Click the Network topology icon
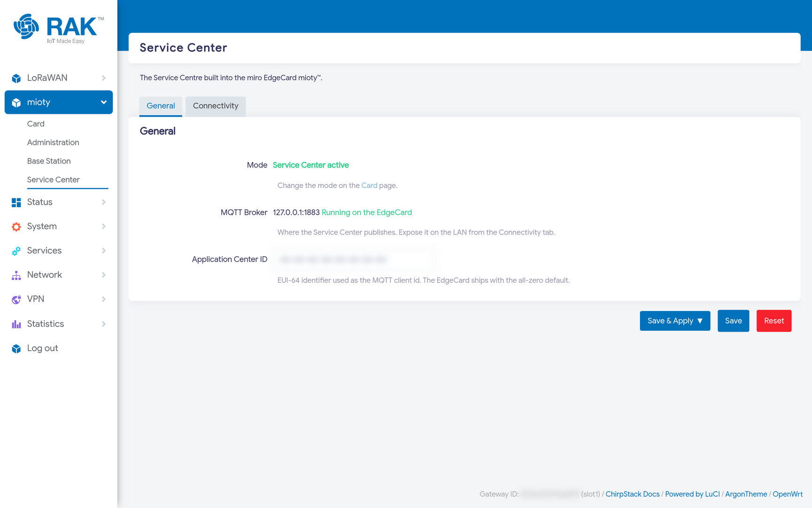 tap(16, 275)
